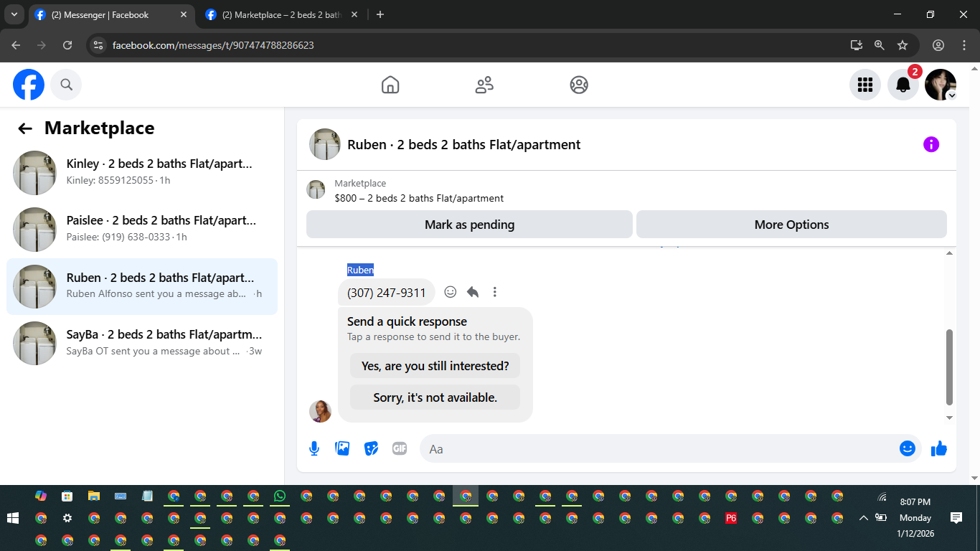Click the Ruben chat header title

464,144
